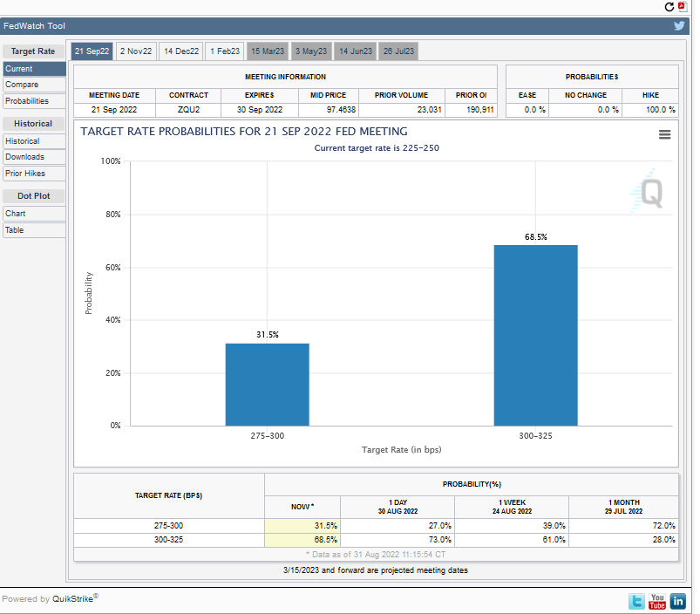Open the Dot Plot Chart item
Image resolution: width=700 pixels, height=614 pixels.
[x=34, y=214]
